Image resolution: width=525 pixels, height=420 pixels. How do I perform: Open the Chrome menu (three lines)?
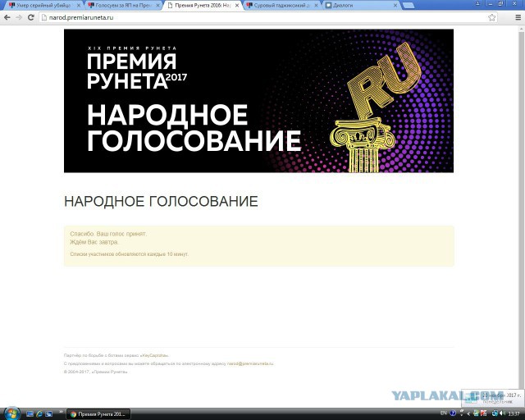[518, 17]
